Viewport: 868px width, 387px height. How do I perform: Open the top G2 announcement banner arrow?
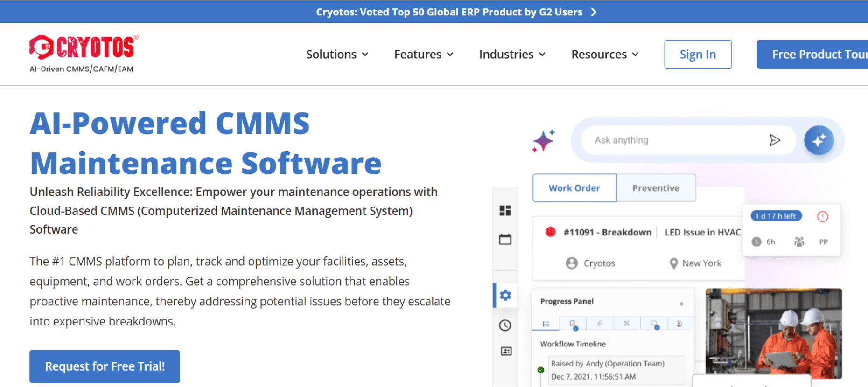tap(594, 12)
